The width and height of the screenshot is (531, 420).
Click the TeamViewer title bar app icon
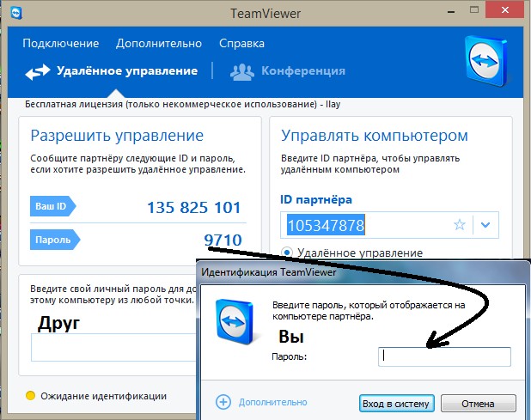click(16, 13)
